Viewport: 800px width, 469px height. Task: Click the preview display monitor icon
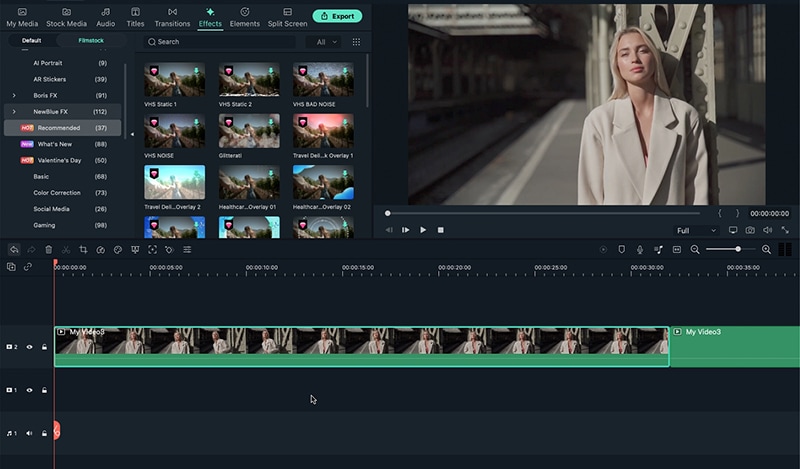(733, 230)
